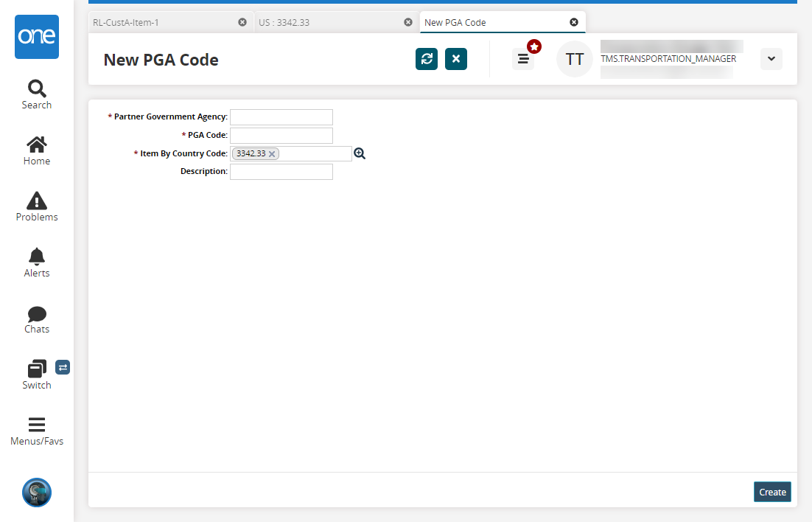Click TMS.TRANSPORTATION_MANAGER role text
Image resolution: width=812 pixels, height=522 pixels.
(668, 59)
